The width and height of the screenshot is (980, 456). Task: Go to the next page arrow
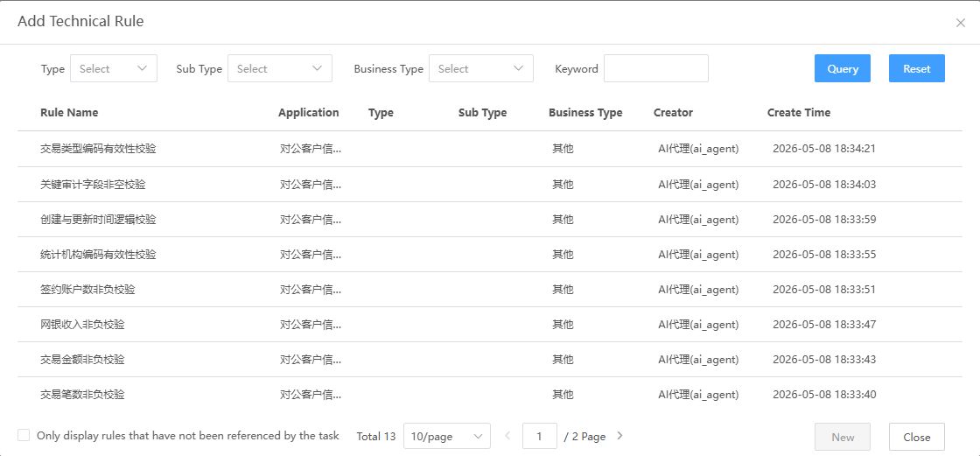(x=620, y=436)
